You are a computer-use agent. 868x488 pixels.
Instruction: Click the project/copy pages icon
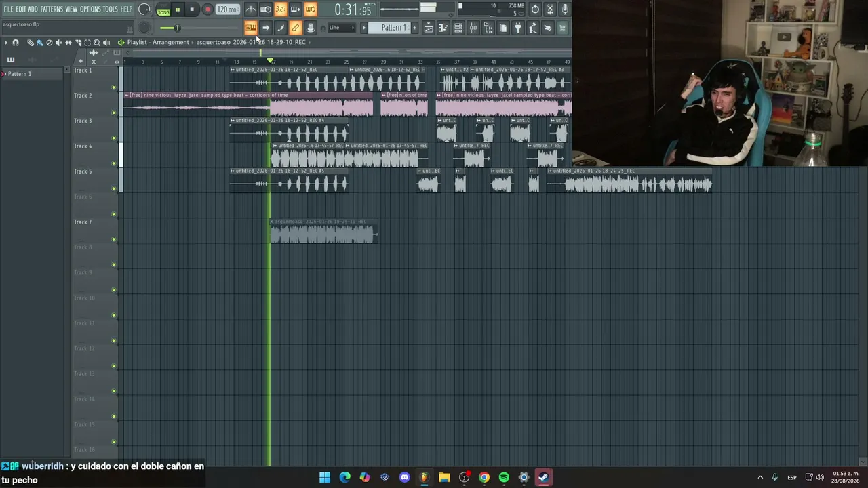coord(503,28)
